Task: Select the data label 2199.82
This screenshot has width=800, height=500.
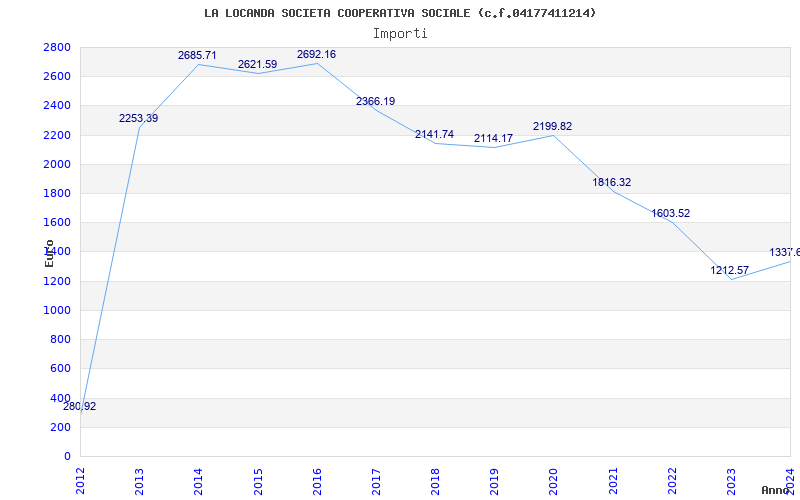Action: tap(553, 126)
